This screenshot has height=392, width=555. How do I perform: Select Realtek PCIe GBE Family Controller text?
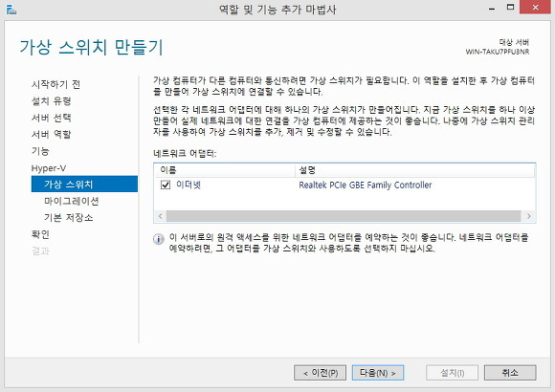366,185
